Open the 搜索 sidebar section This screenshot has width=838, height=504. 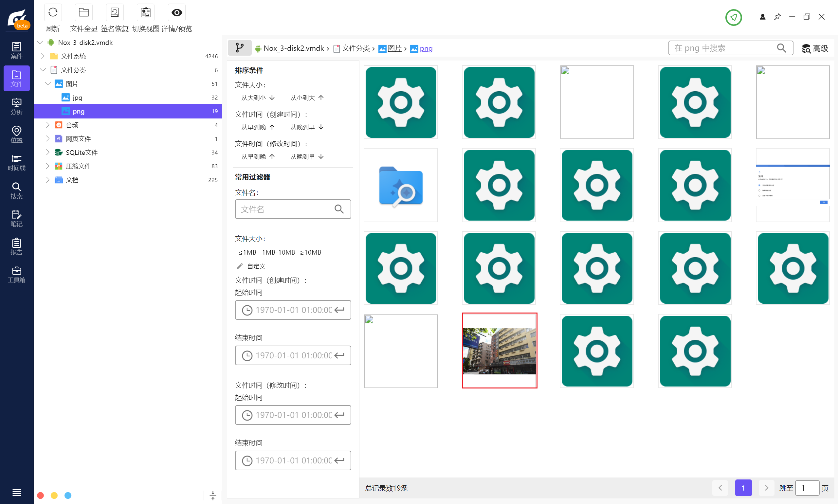pyautogui.click(x=17, y=190)
